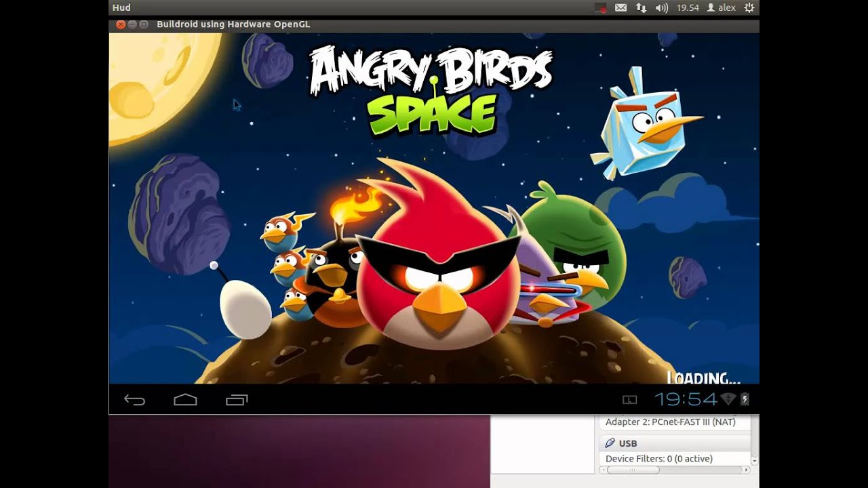Viewport: 868px width, 488px height.
Task: Open the sound volume indicator
Action: click(662, 7)
